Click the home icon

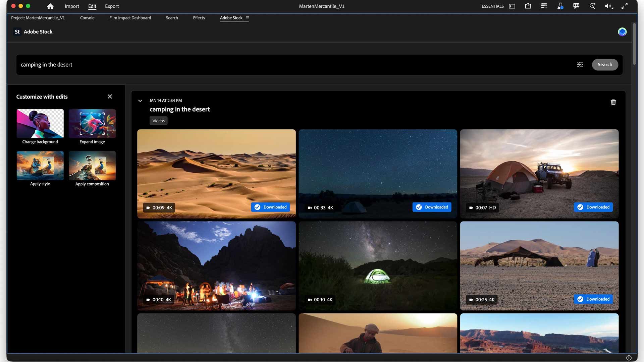click(50, 6)
